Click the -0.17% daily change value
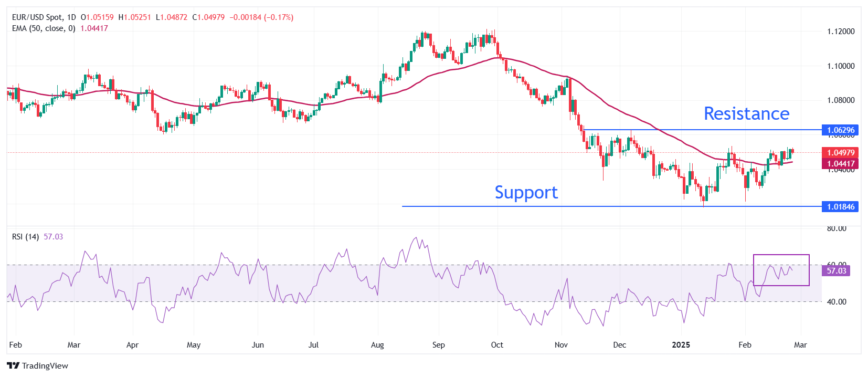868x377 pixels. (279, 17)
